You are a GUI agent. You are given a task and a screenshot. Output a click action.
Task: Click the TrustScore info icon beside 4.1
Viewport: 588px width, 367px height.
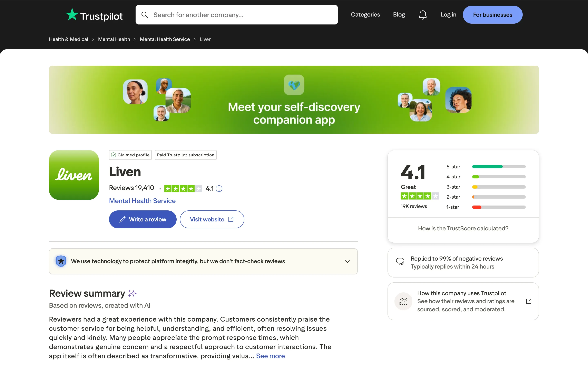point(219,189)
